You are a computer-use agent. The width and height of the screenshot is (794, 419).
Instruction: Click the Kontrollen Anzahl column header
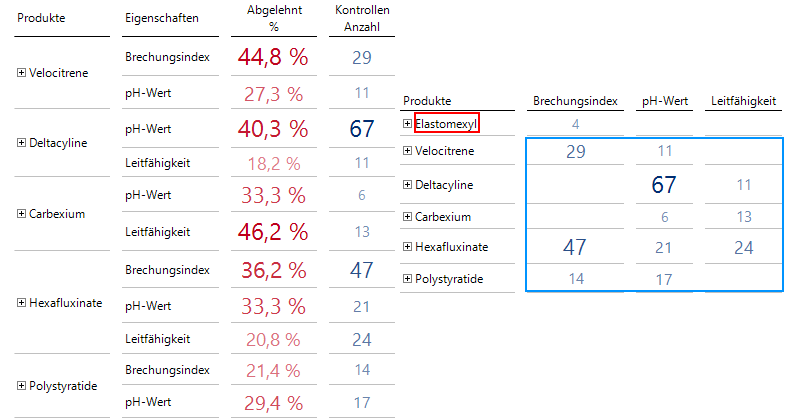pyautogui.click(x=362, y=19)
